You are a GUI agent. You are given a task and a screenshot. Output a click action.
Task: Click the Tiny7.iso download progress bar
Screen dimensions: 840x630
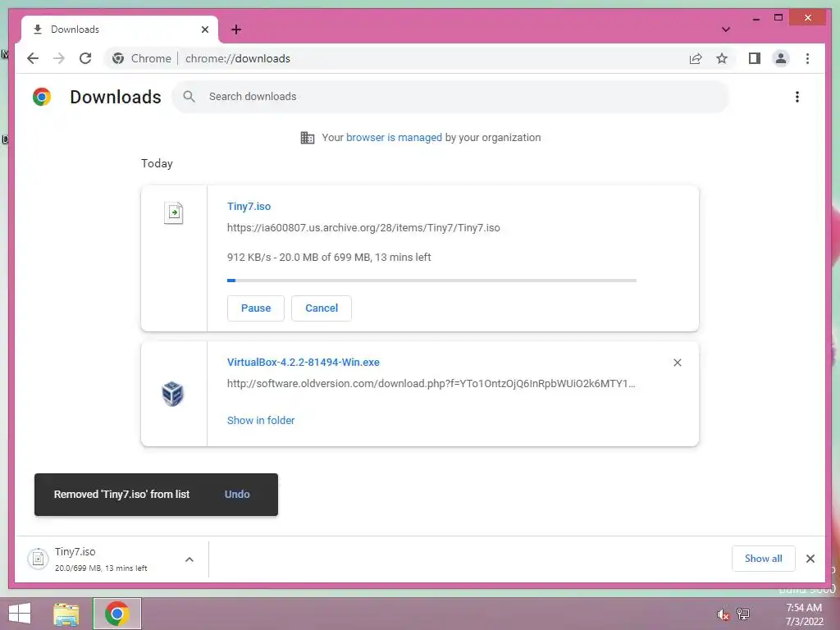431,281
